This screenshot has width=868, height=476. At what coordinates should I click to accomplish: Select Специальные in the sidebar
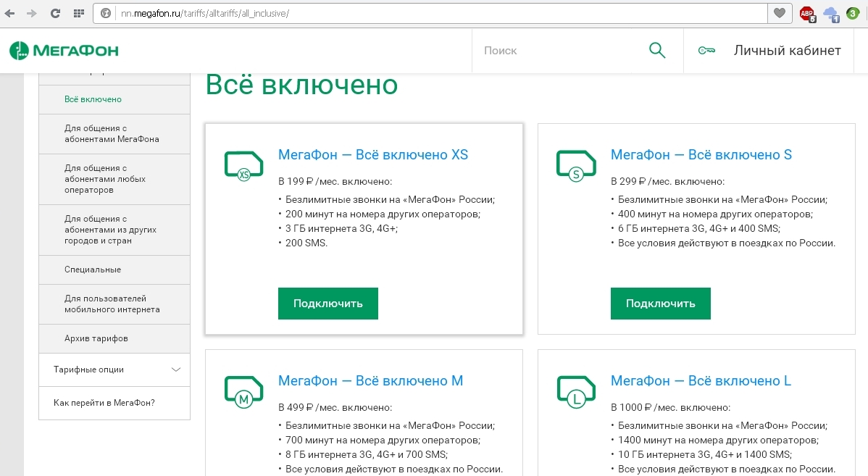click(93, 270)
